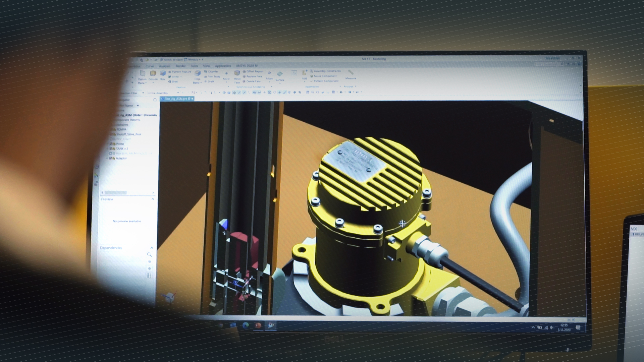Select the Move Face tool

(237, 77)
